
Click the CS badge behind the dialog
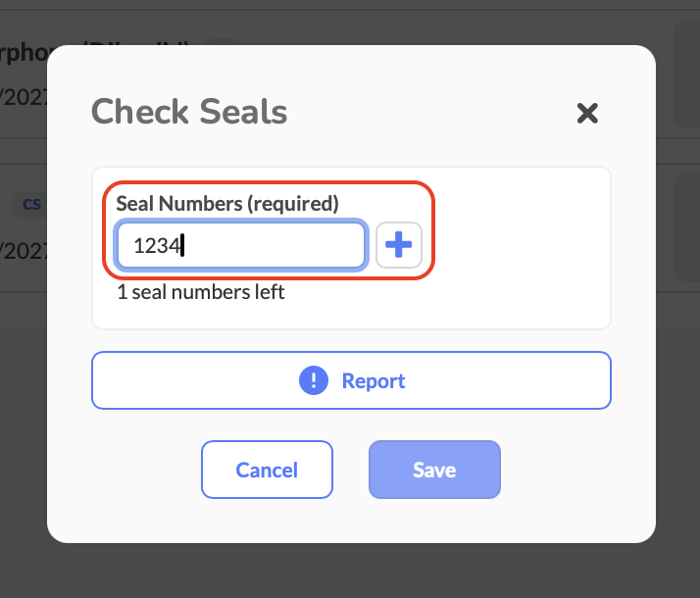click(31, 204)
